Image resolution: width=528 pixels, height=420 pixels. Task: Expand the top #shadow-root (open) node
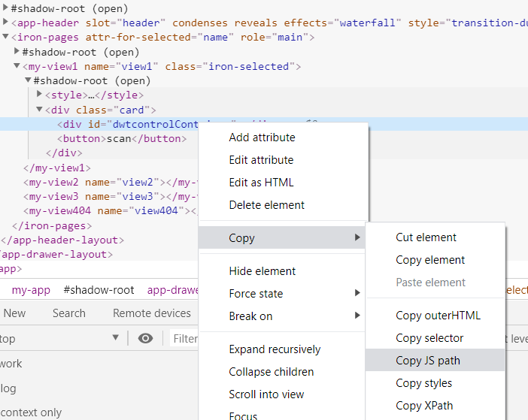(5, 7)
